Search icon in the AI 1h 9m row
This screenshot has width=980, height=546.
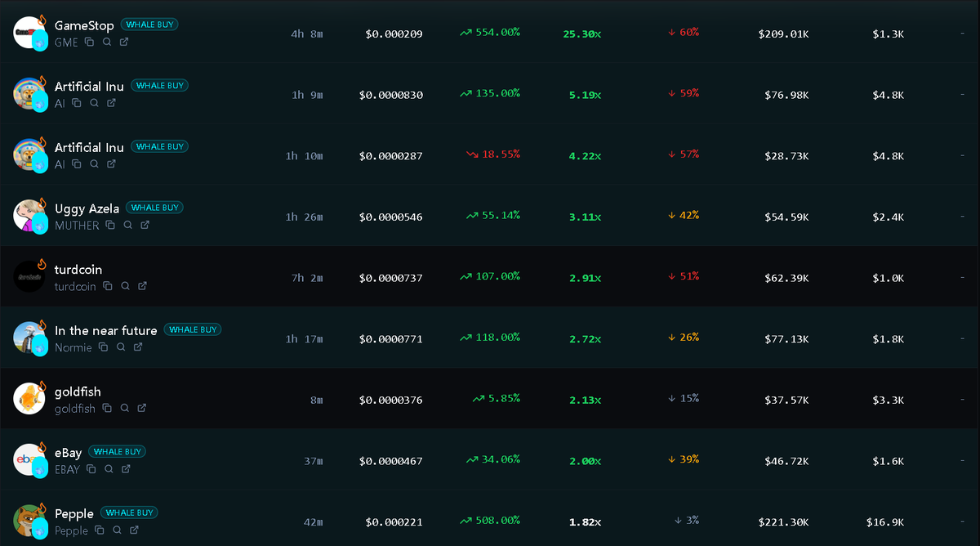[94, 103]
